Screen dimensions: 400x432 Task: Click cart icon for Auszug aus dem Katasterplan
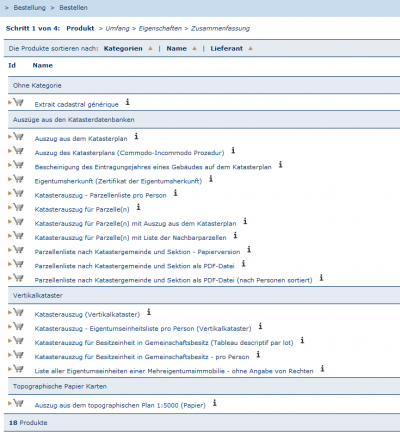click(x=18, y=136)
